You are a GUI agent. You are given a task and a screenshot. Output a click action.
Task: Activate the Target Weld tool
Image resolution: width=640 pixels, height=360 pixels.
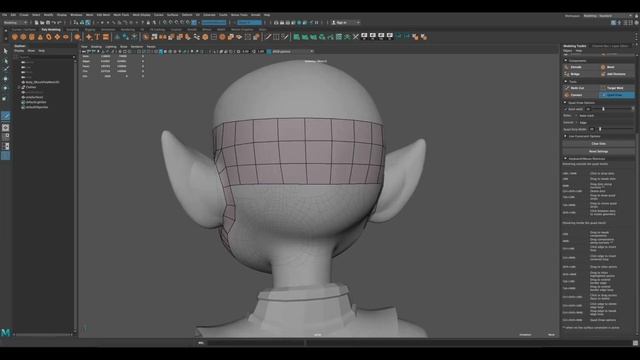coord(617,88)
